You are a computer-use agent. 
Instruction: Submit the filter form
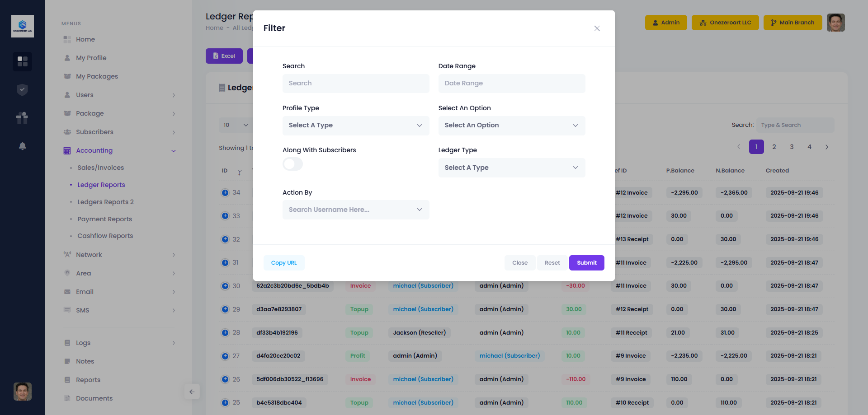click(x=586, y=263)
